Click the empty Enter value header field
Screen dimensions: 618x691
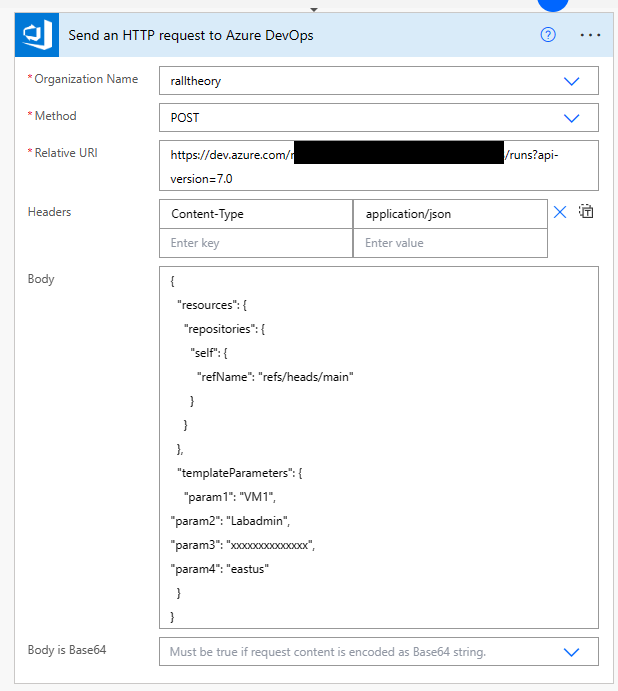[x=450, y=243]
